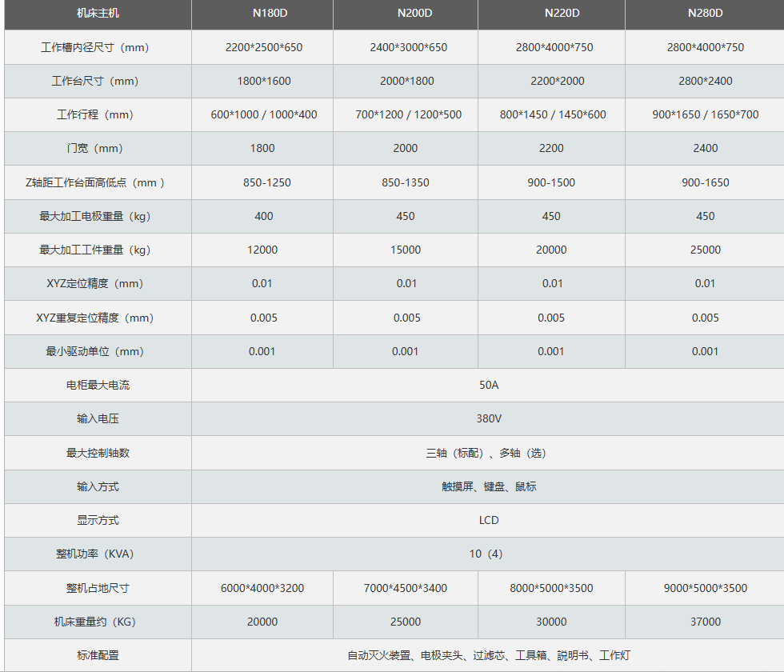Click the cell 9000*5000*3500
This screenshot has width=784, height=672.
[706, 588]
